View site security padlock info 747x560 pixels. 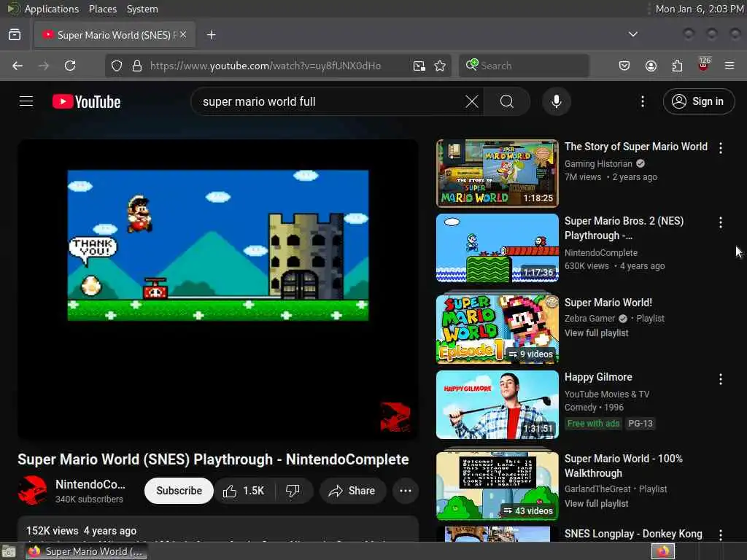click(x=137, y=66)
